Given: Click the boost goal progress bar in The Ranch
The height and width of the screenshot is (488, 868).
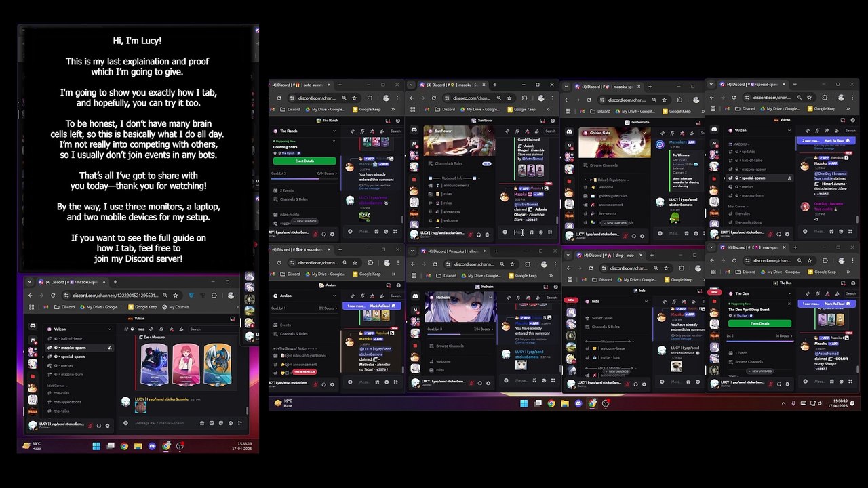Looking at the screenshot, I should coord(304,180).
